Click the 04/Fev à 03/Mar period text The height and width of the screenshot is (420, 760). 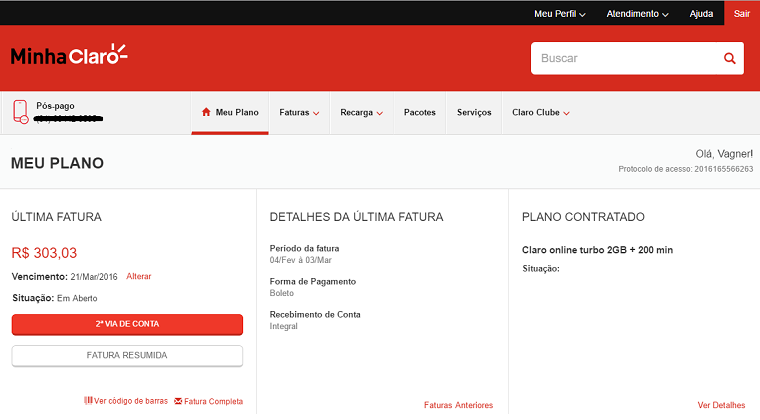click(301, 260)
